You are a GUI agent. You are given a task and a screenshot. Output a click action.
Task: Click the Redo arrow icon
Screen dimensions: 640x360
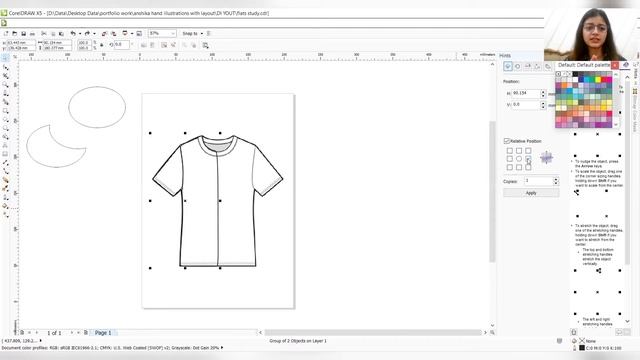87,33
